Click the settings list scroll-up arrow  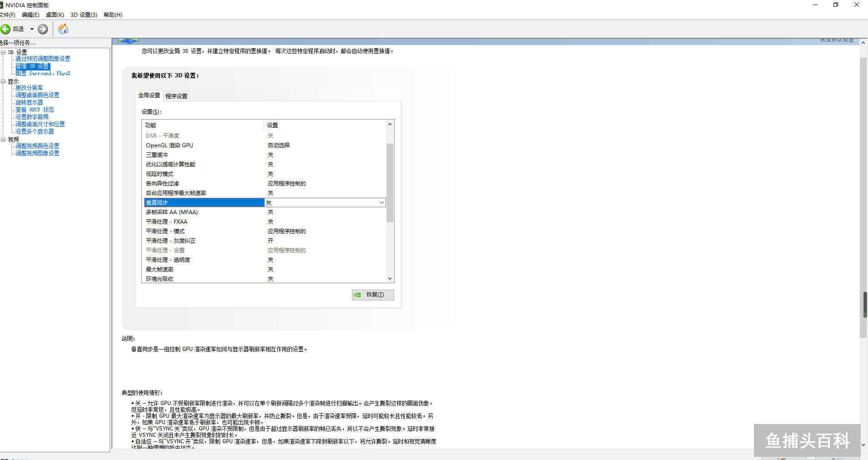[390, 124]
